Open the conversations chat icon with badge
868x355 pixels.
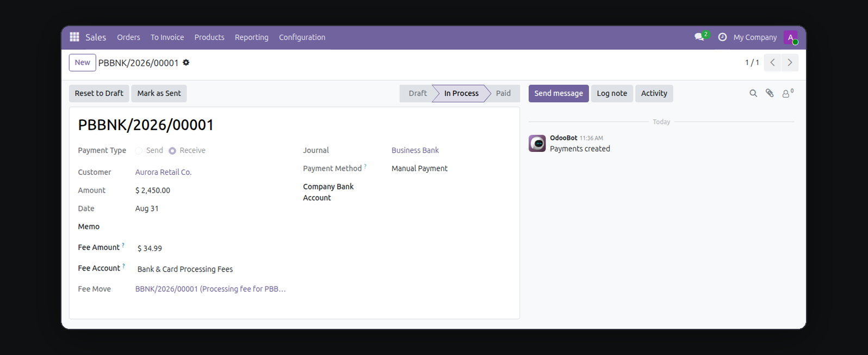coord(700,37)
